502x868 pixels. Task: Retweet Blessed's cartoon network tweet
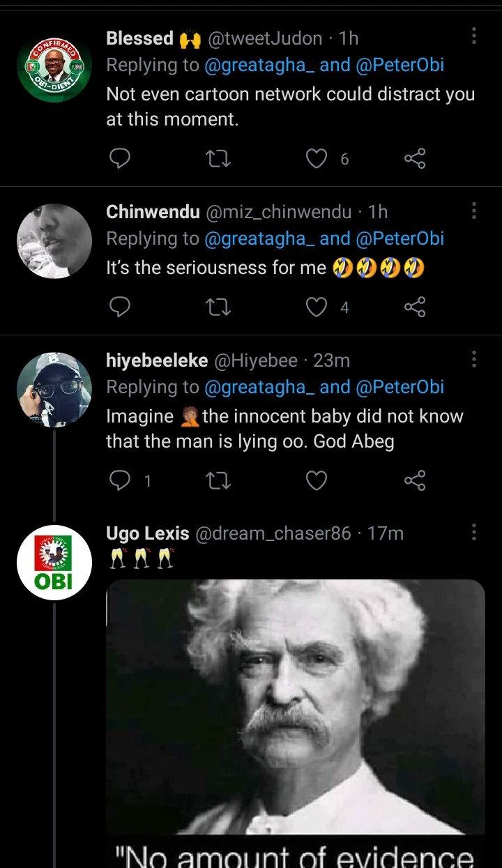pos(219,159)
